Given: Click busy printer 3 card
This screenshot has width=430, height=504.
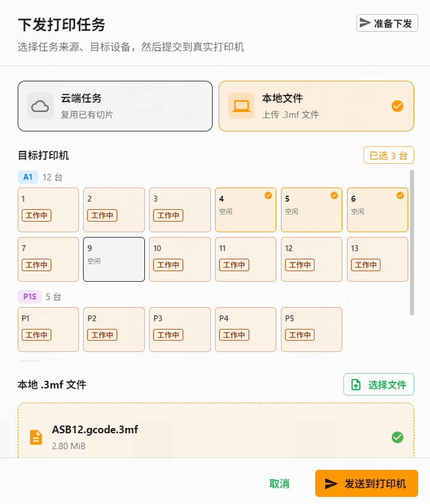Looking at the screenshot, I should (x=180, y=210).
